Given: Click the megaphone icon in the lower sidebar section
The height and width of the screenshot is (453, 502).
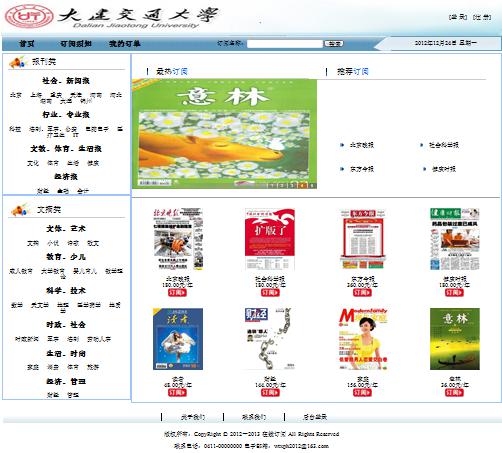Looking at the screenshot, I should tap(20, 210).
